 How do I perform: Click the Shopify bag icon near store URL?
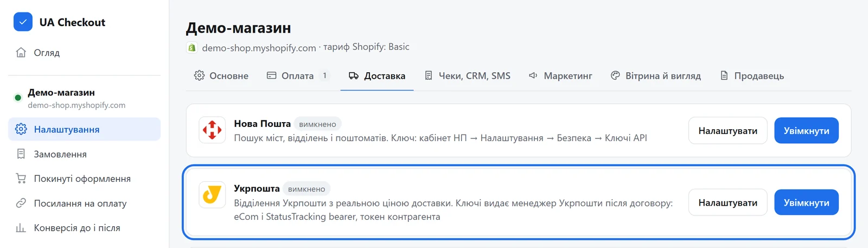(x=192, y=48)
